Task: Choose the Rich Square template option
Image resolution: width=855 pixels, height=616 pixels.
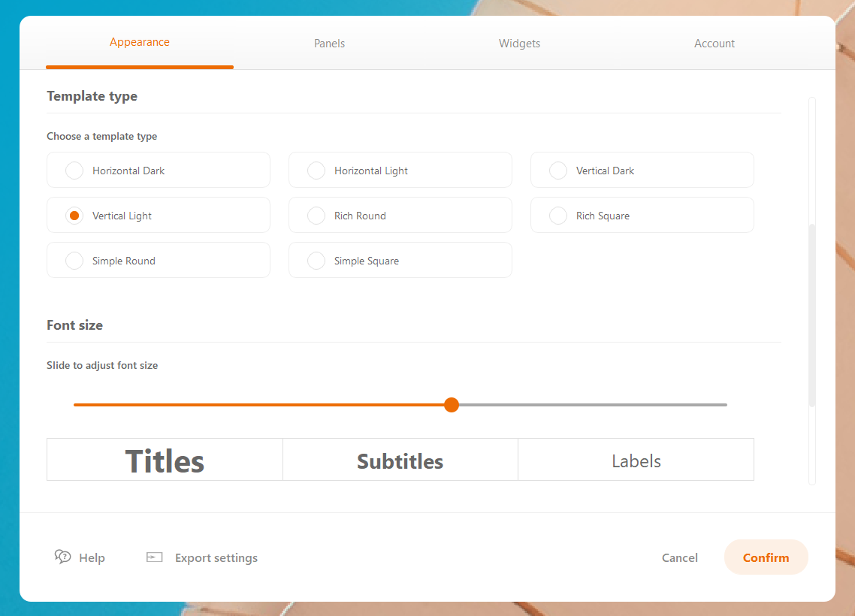Action: (558, 216)
